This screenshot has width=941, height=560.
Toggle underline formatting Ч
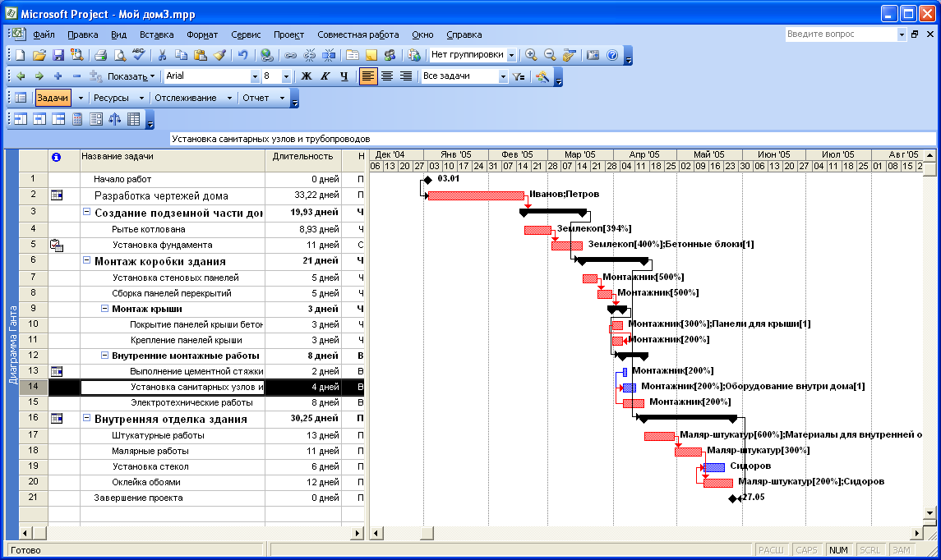point(344,76)
